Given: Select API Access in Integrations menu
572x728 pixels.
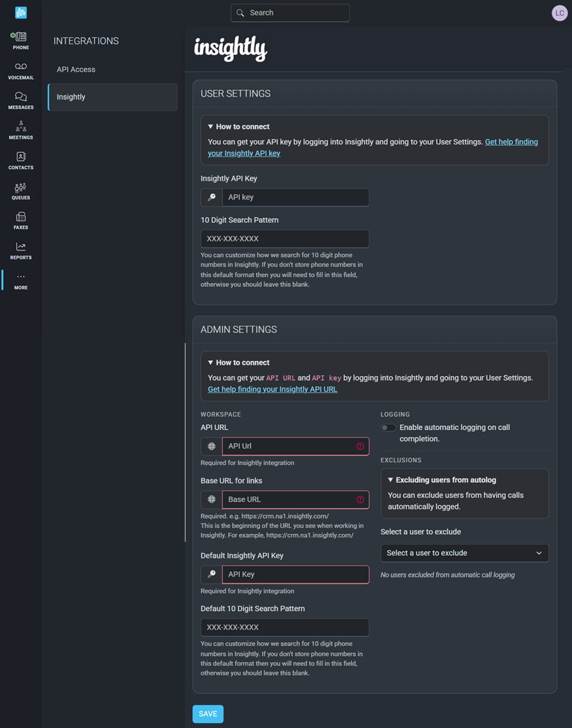Looking at the screenshot, I should pyautogui.click(x=76, y=69).
